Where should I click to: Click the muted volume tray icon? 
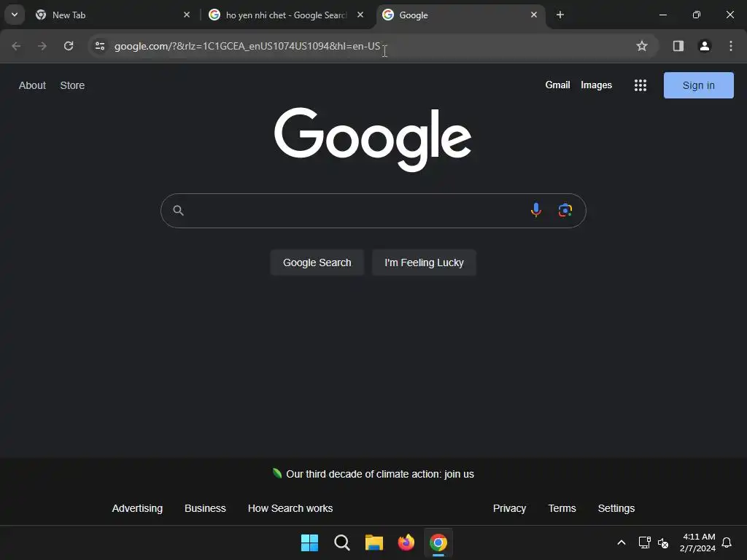point(663,542)
